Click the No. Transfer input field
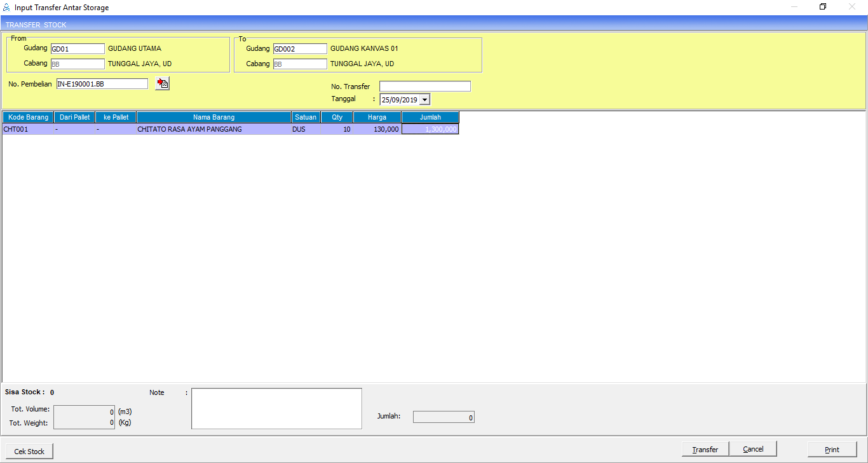The image size is (868, 463). click(424, 86)
